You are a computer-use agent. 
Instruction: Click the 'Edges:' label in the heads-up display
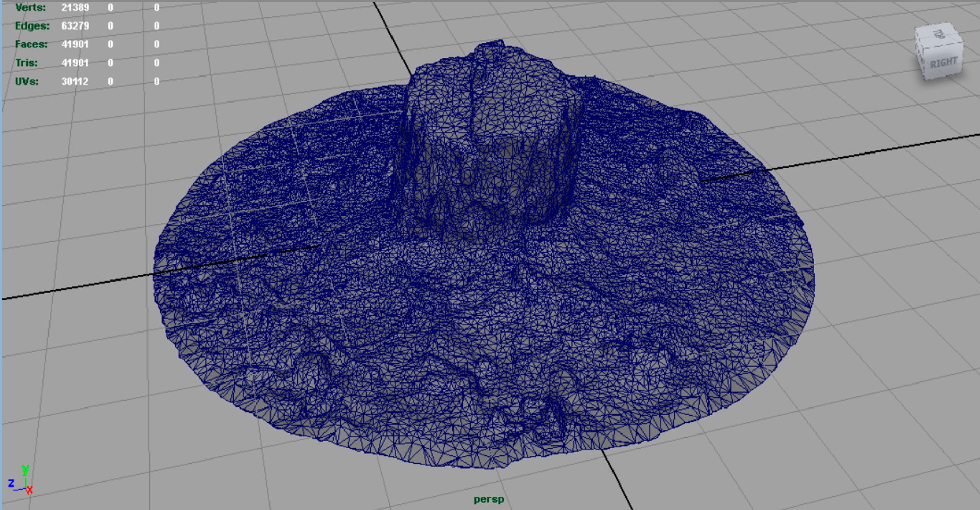[x=32, y=26]
